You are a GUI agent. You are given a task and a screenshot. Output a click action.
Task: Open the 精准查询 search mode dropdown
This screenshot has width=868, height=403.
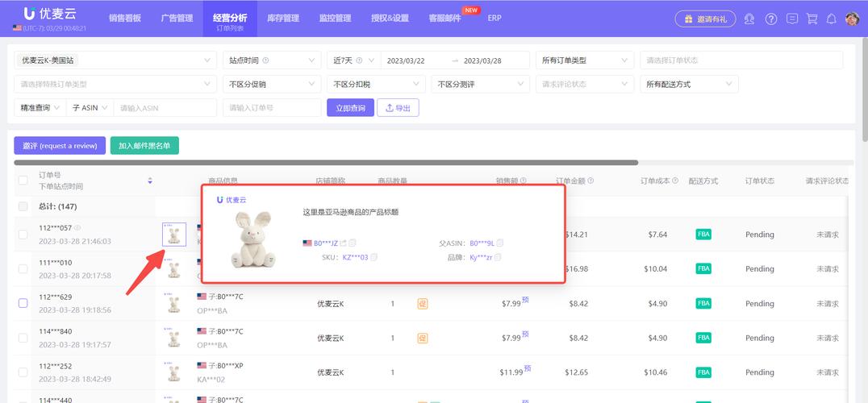[x=40, y=108]
